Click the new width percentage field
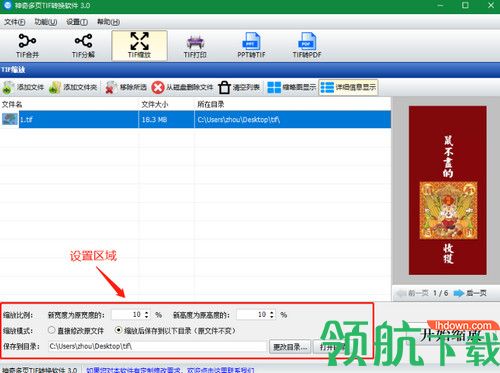 (127, 315)
